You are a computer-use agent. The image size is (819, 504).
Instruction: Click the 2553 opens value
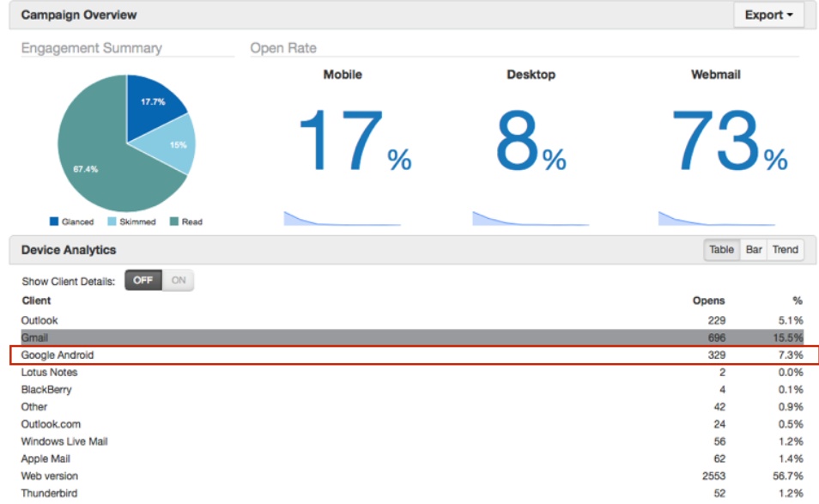pyautogui.click(x=713, y=476)
